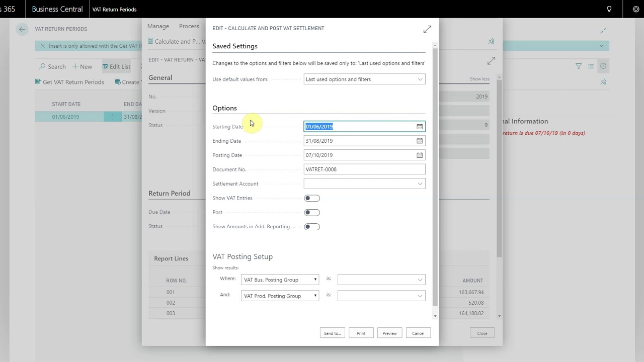Open the settings gear in the header
The width and height of the screenshot is (644, 362).
tap(636, 9)
